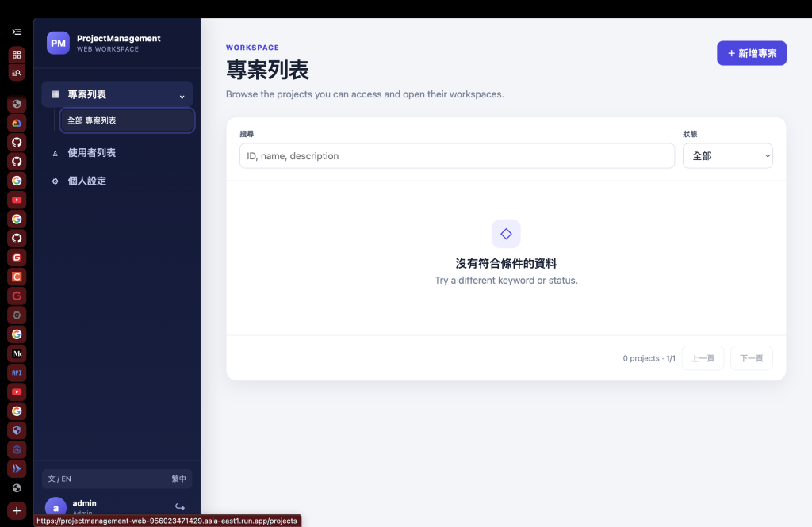The height and width of the screenshot is (527, 812).
Task: Click the diamond empty-state icon
Action: point(506,234)
